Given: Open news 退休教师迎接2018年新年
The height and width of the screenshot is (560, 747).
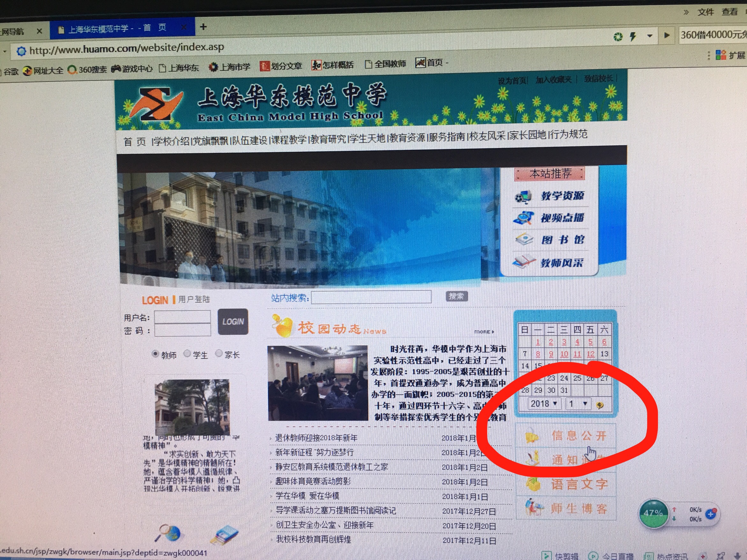Looking at the screenshot, I should point(316,438).
